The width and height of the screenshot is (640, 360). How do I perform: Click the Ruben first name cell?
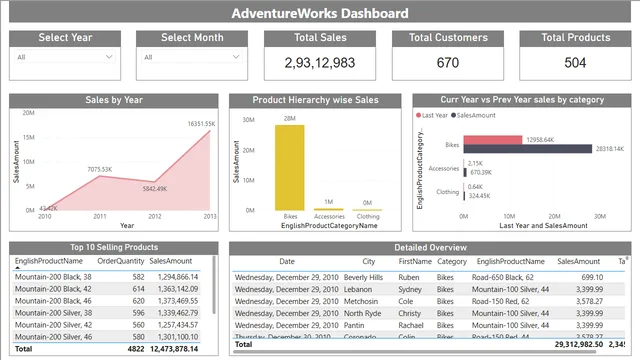point(409,277)
